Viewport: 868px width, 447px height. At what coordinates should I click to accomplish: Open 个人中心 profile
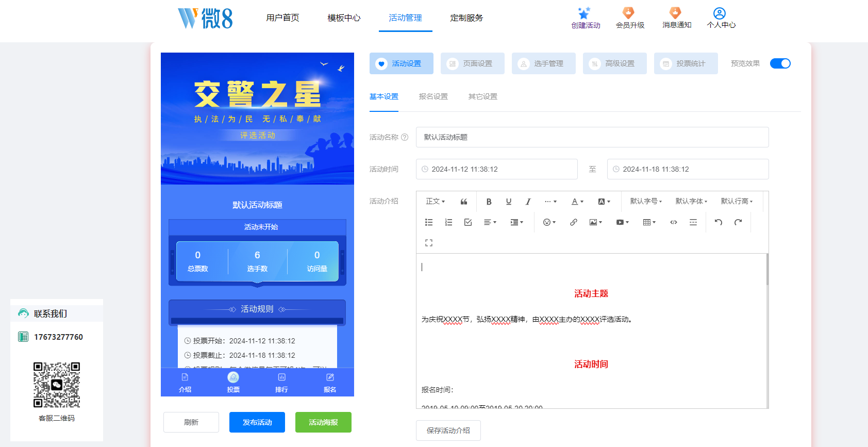(x=721, y=18)
